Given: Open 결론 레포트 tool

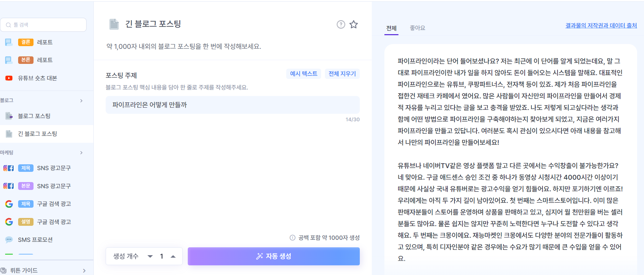Looking at the screenshot, I should point(47,42).
